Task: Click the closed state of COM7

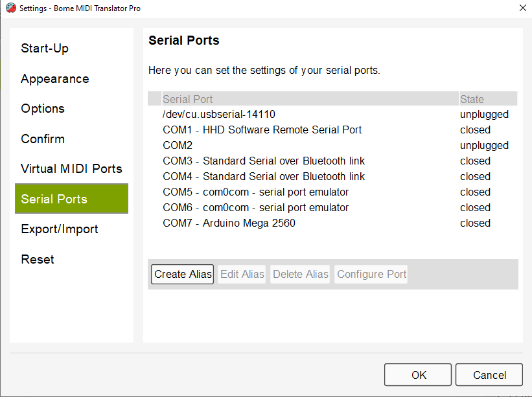Action: click(475, 223)
